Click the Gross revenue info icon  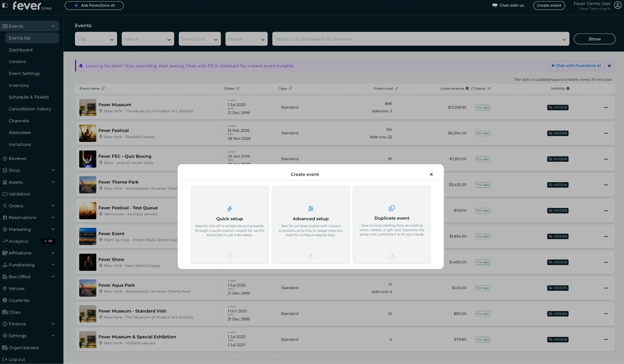467,89
